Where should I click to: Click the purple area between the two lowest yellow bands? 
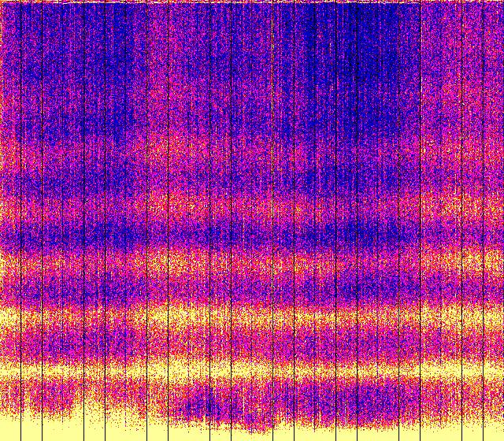(x=252, y=343)
